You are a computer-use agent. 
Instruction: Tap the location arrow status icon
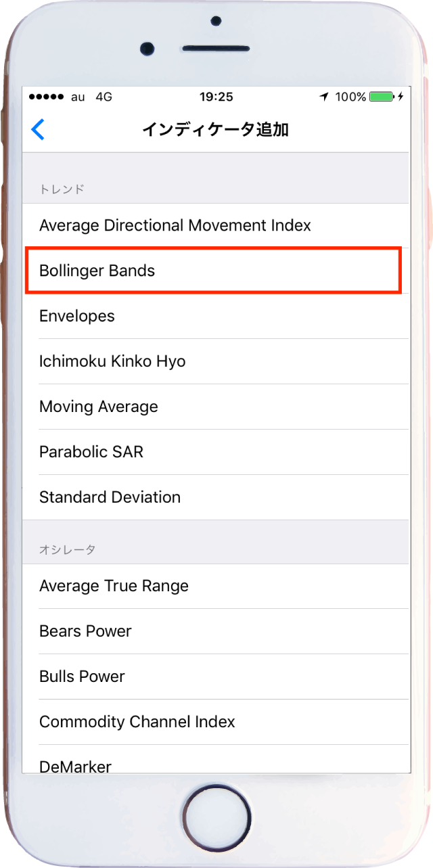click(324, 97)
